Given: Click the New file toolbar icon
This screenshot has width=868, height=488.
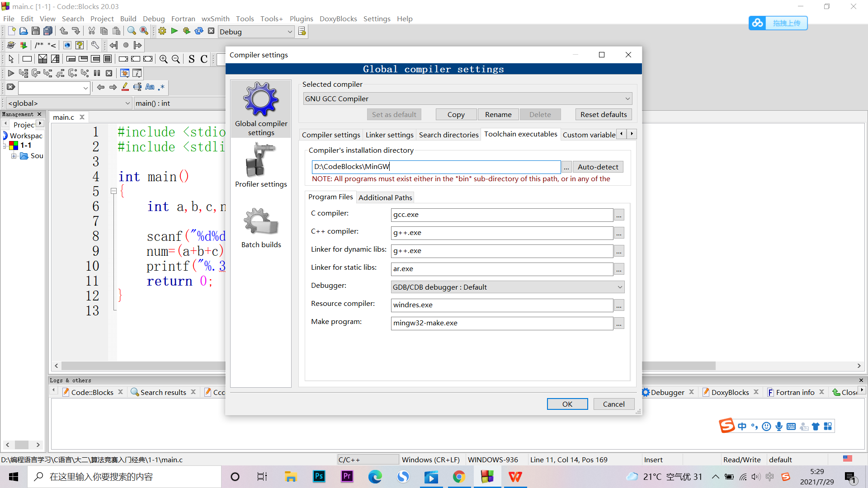Looking at the screenshot, I should coord(12,31).
